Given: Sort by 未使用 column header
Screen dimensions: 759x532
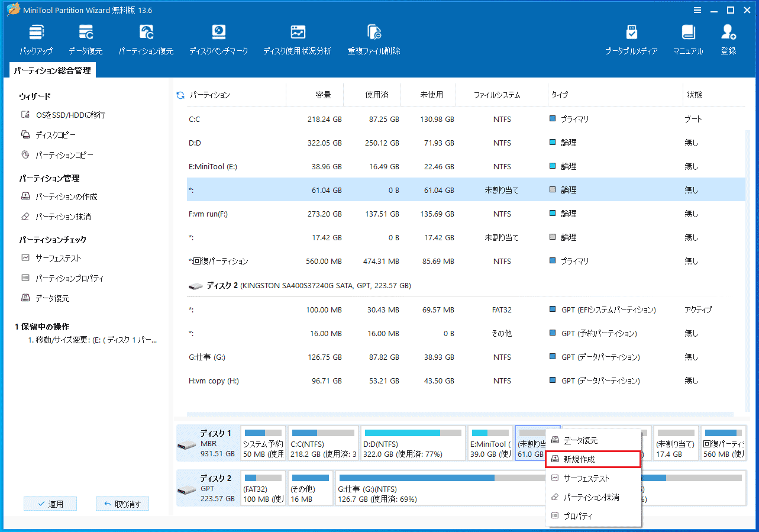Looking at the screenshot, I should point(431,95).
